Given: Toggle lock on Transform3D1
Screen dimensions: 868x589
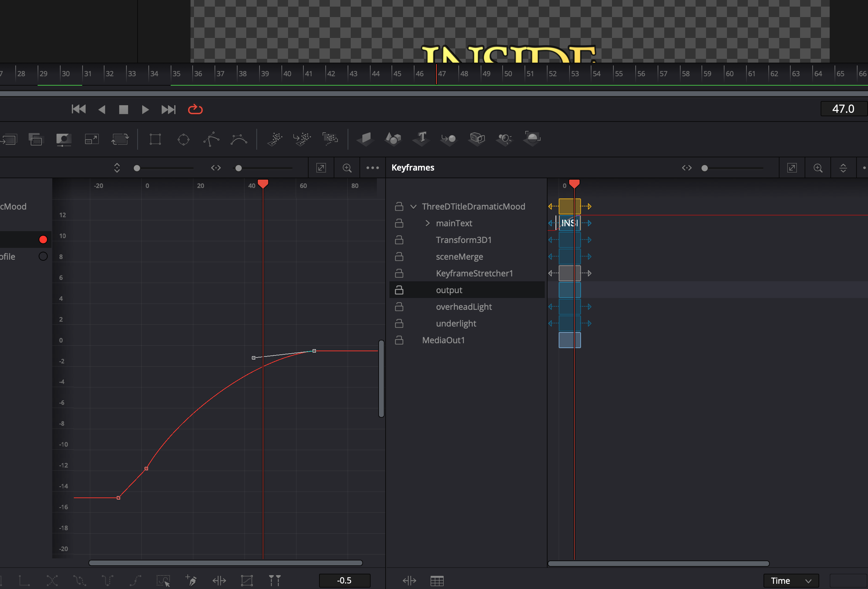Looking at the screenshot, I should coord(399,239).
